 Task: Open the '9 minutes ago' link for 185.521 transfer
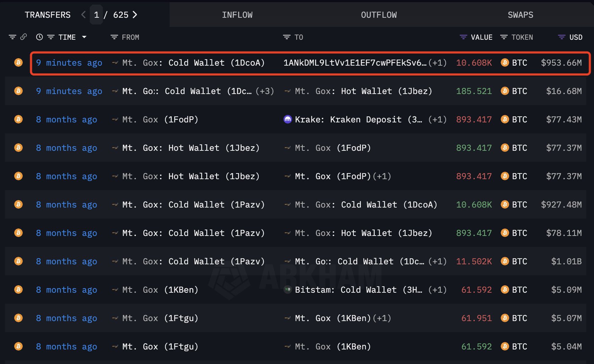point(69,91)
